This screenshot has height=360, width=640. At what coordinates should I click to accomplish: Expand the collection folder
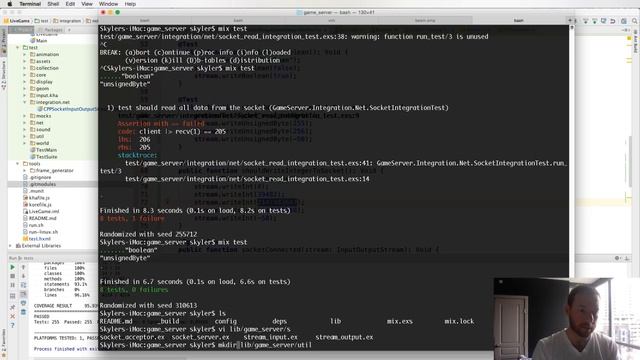coord(25,68)
